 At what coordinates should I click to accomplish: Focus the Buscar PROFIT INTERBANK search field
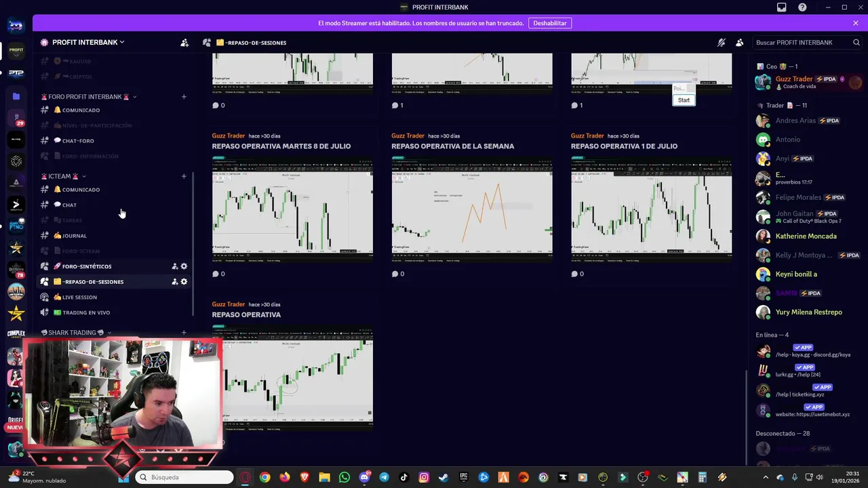(808, 43)
